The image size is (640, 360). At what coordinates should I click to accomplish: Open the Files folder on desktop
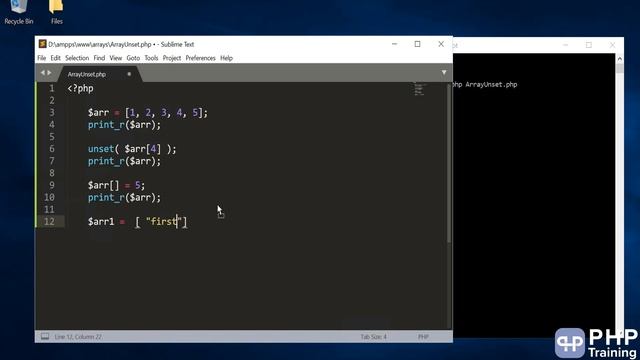(x=56, y=12)
